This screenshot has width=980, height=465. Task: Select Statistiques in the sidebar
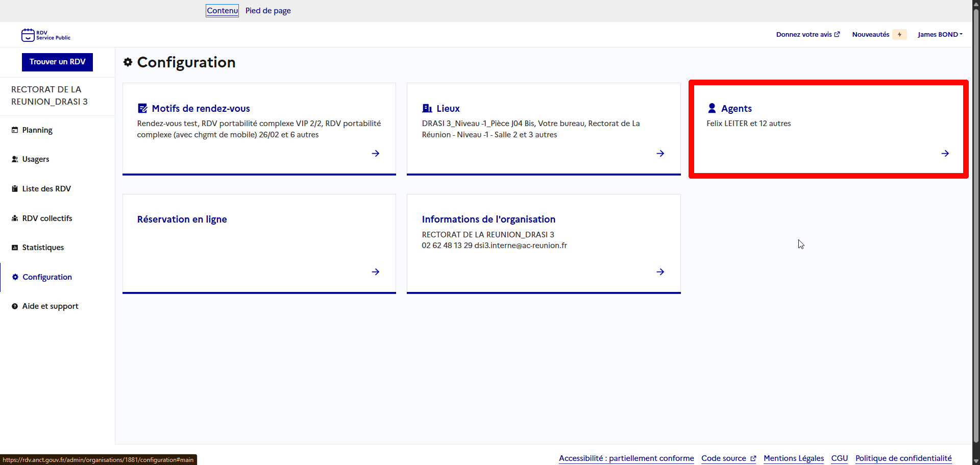point(43,248)
